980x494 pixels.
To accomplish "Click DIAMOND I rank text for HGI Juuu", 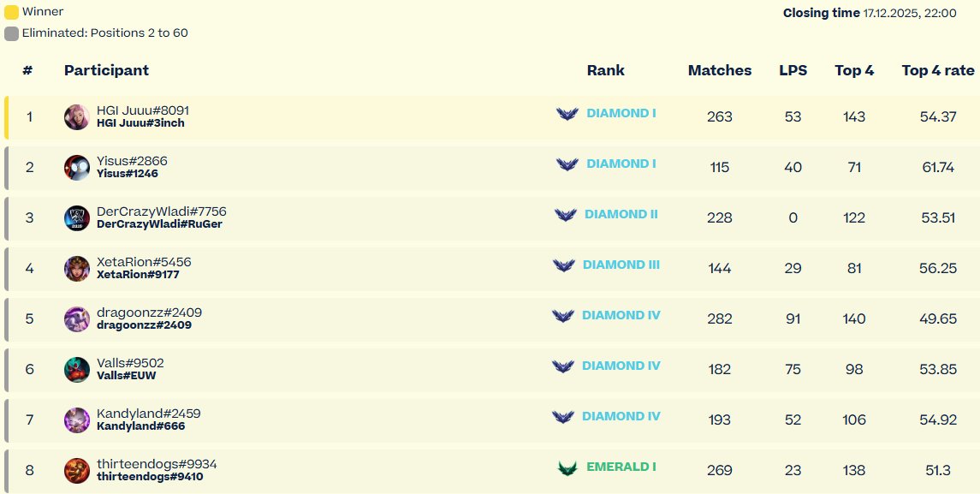I will coord(621,113).
